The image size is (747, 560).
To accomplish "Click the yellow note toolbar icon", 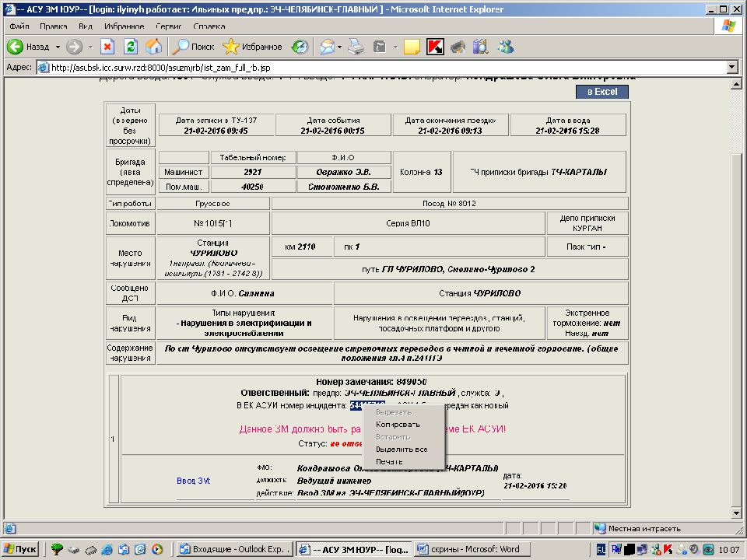I will pyautogui.click(x=412, y=47).
